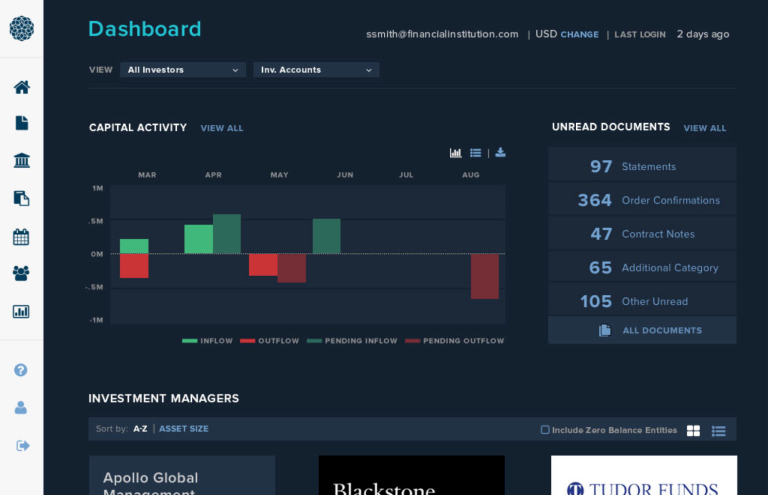Open the copied-documents sidebar icon
Image resolution: width=768 pixels, height=495 pixels.
coord(22,198)
